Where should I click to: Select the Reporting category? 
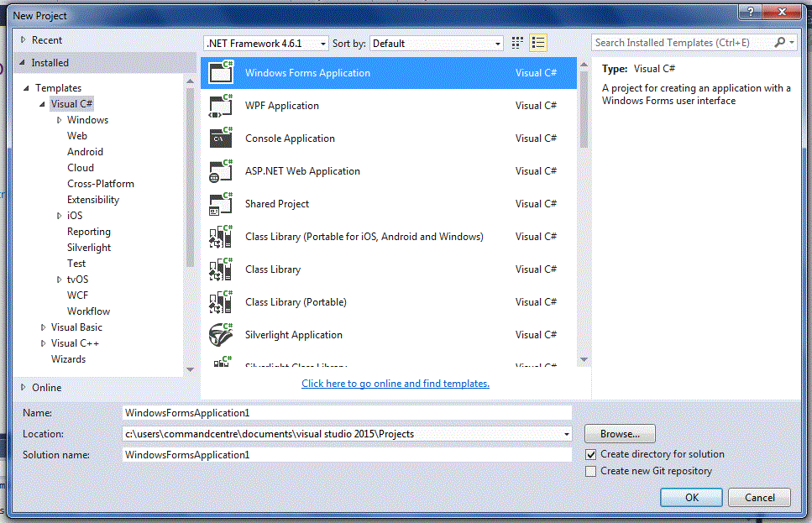pyautogui.click(x=88, y=232)
